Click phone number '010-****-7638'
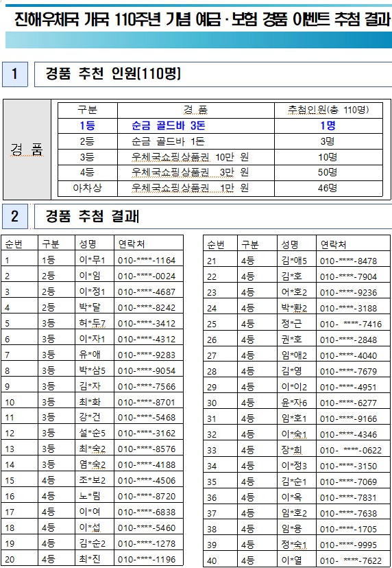Viewport: 392px width, 568px height. (x=349, y=514)
